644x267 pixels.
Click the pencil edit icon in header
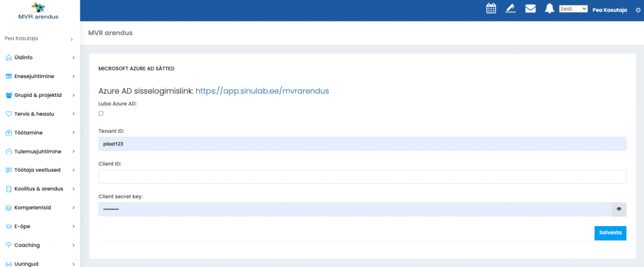coord(511,9)
